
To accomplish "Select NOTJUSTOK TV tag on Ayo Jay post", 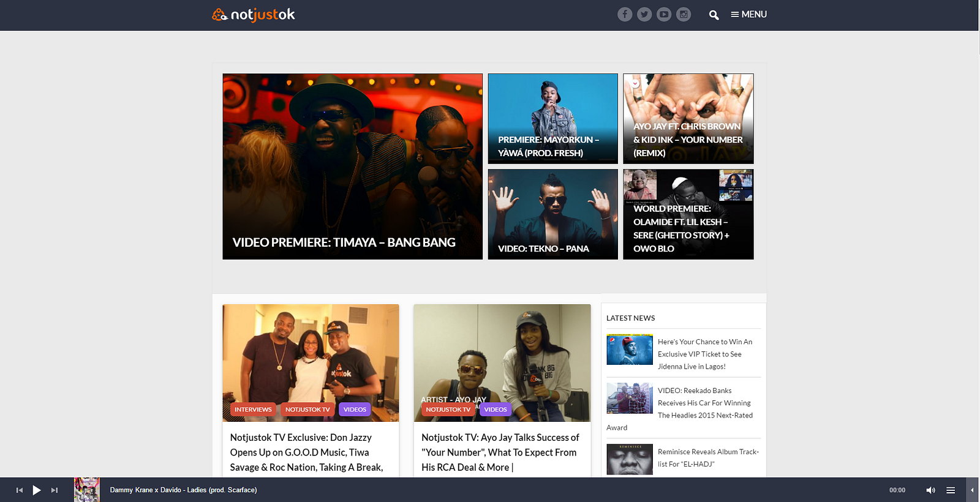I will tap(448, 410).
